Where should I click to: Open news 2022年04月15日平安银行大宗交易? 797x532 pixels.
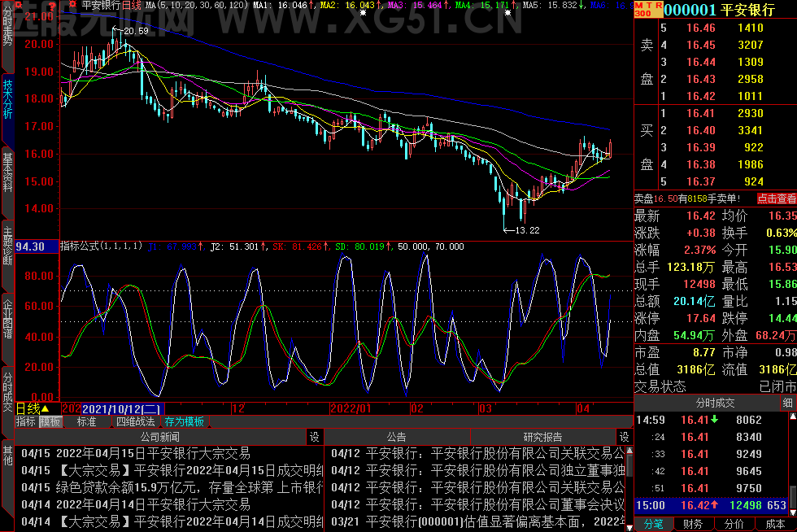153,453
